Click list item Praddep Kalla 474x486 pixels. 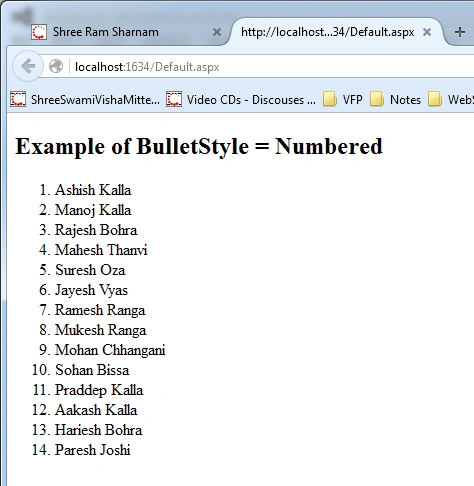pyautogui.click(x=99, y=390)
